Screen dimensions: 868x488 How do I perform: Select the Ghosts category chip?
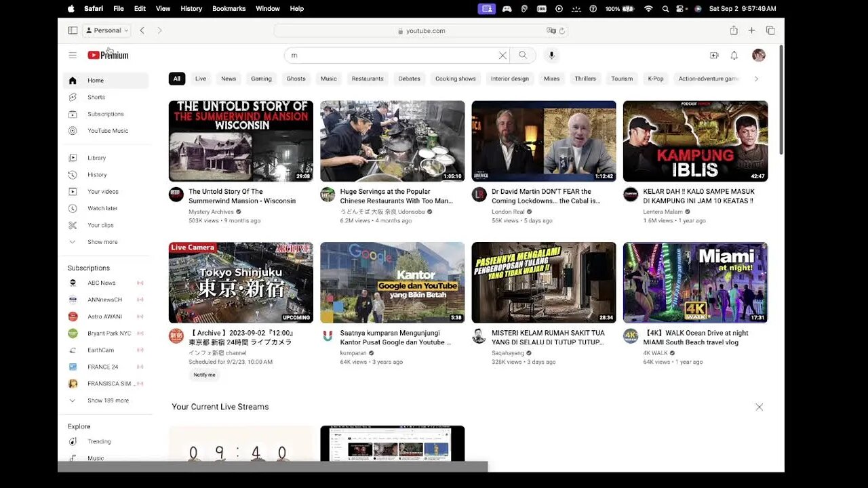(x=296, y=79)
